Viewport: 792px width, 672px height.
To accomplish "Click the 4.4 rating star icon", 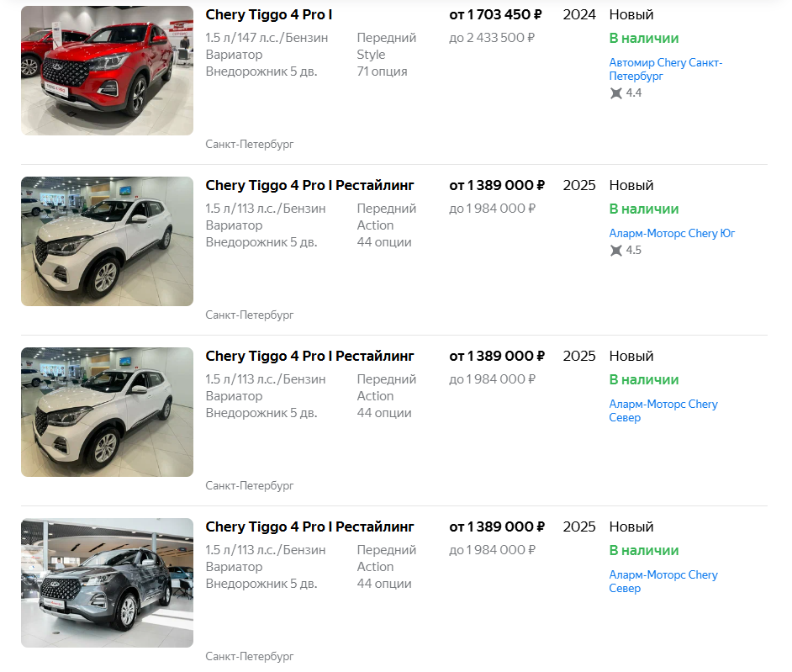I will pos(615,93).
